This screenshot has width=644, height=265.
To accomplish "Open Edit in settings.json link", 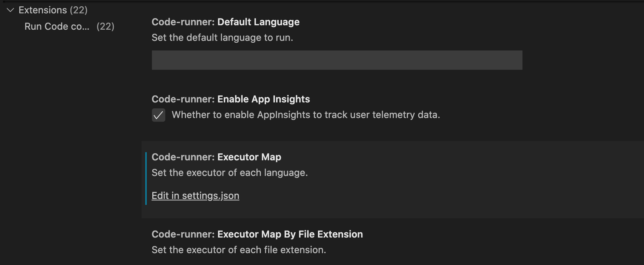I will (x=195, y=196).
